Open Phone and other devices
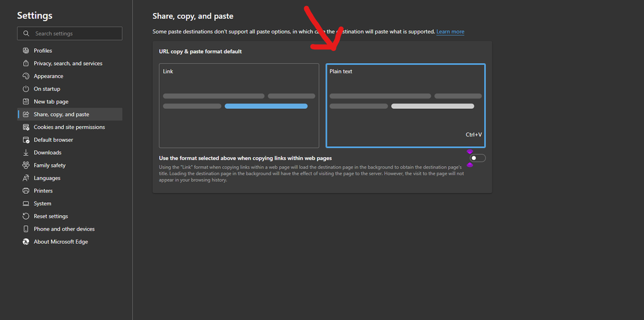 click(x=70, y=229)
